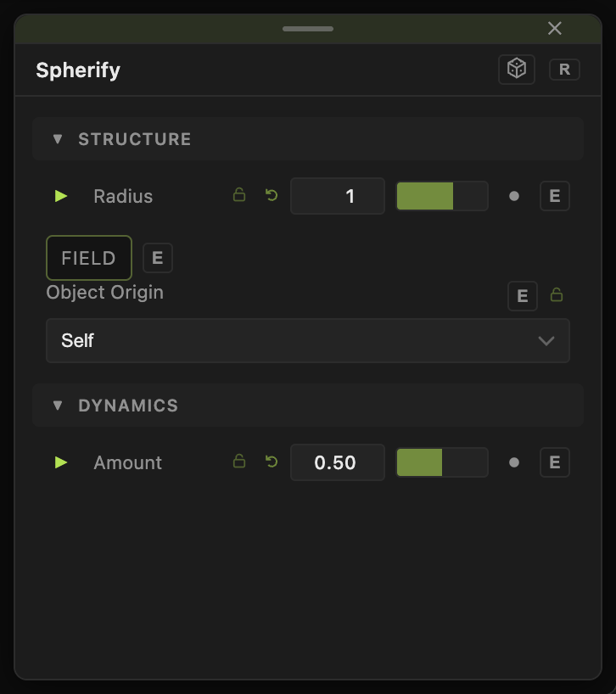Click the dice randomize icon
This screenshot has width=616, height=694.
517,69
